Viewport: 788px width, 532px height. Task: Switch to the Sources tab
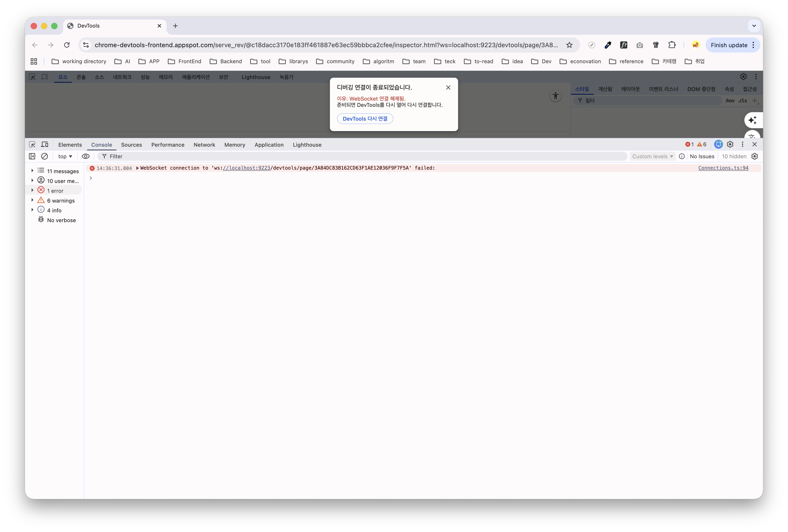click(x=131, y=145)
